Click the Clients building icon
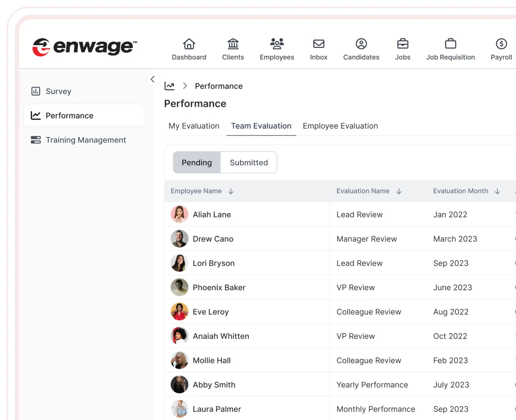The width and height of the screenshot is (516, 420). click(233, 44)
